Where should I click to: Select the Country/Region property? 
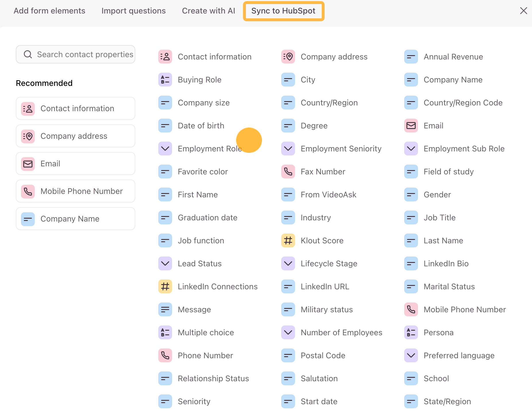(x=319, y=103)
